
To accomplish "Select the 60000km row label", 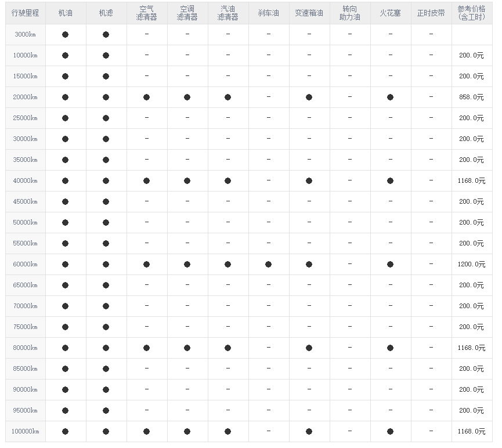I will 25,265.
